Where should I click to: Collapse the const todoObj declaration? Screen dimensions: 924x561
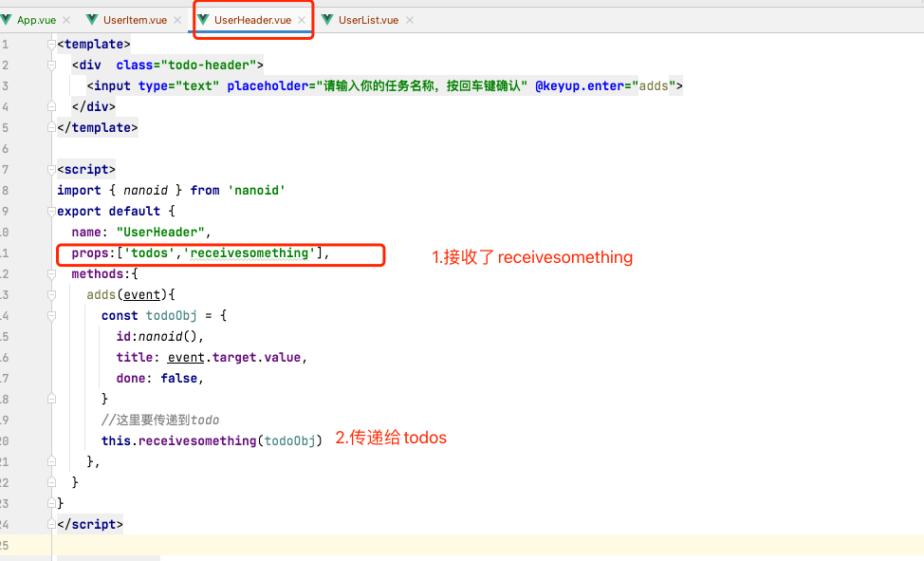pyautogui.click(x=51, y=315)
